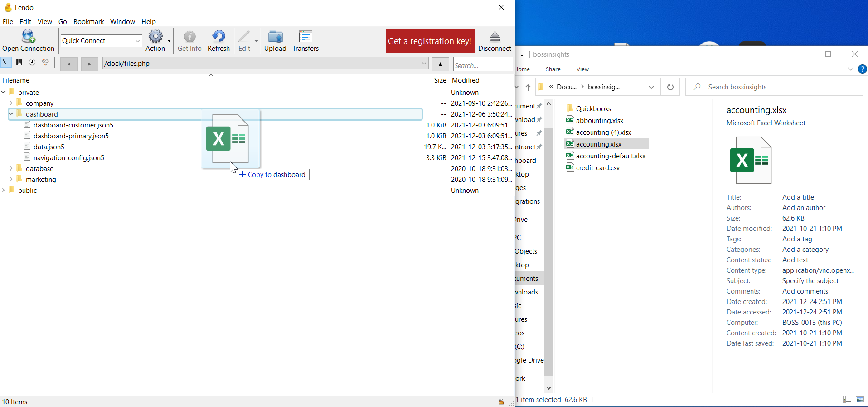Open the path dropdown for /dock/files.php
The height and width of the screenshot is (407, 868).
pyautogui.click(x=424, y=64)
